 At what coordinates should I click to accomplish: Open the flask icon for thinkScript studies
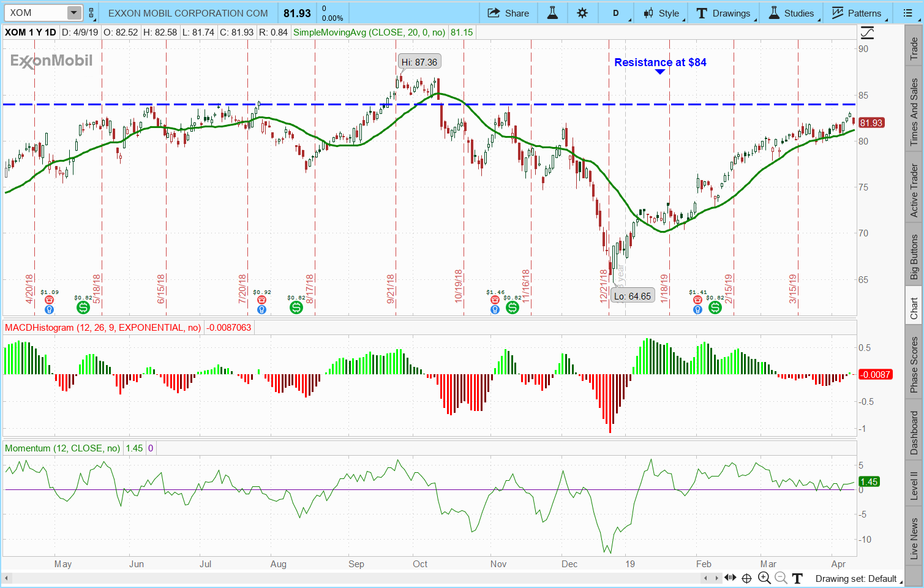pyautogui.click(x=552, y=13)
